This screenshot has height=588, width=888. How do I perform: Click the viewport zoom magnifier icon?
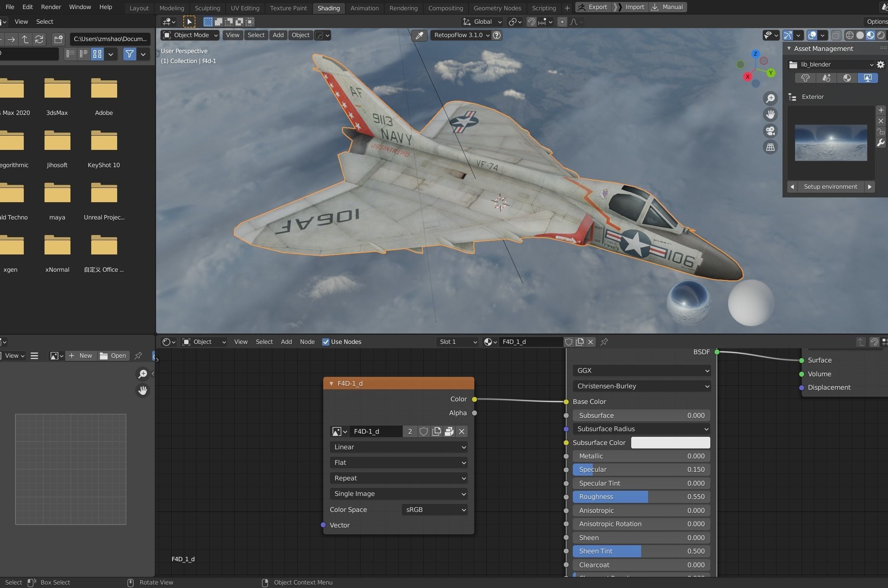pyautogui.click(x=770, y=99)
